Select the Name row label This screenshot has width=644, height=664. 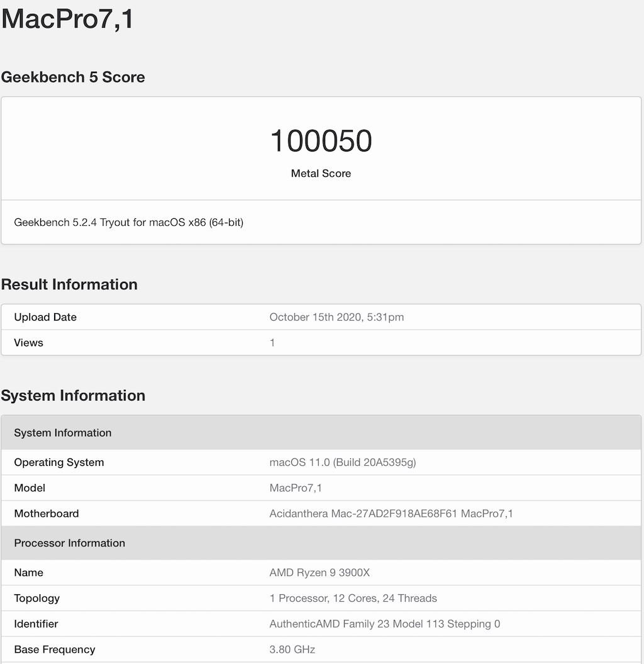tap(29, 573)
